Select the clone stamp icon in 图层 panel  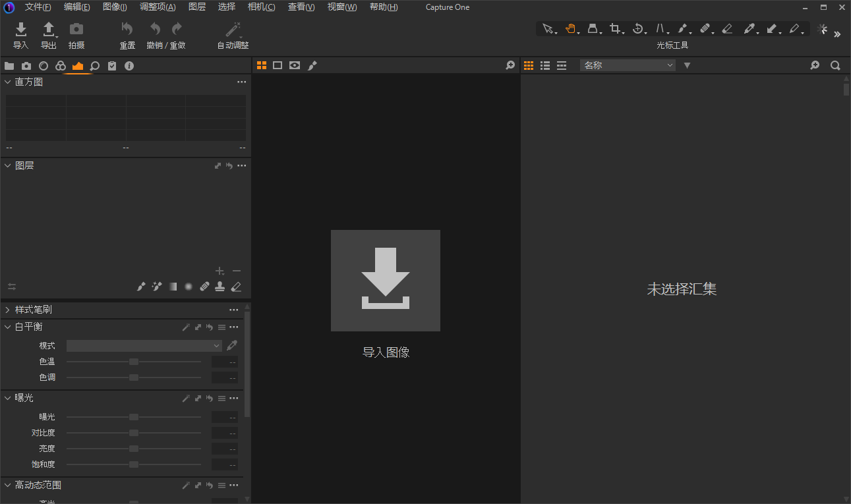pyautogui.click(x=220, y=287)
